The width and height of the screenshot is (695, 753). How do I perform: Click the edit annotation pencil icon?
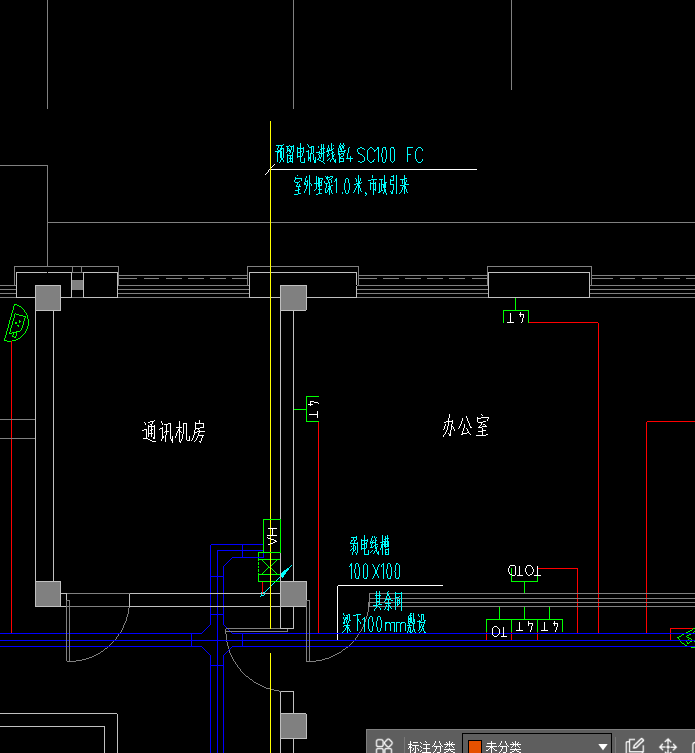634,745
